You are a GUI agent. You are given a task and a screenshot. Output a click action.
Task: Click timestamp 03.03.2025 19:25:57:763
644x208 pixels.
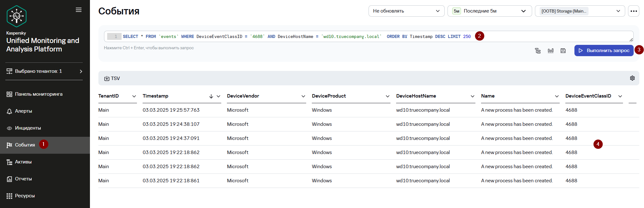[x=171, y=110]
